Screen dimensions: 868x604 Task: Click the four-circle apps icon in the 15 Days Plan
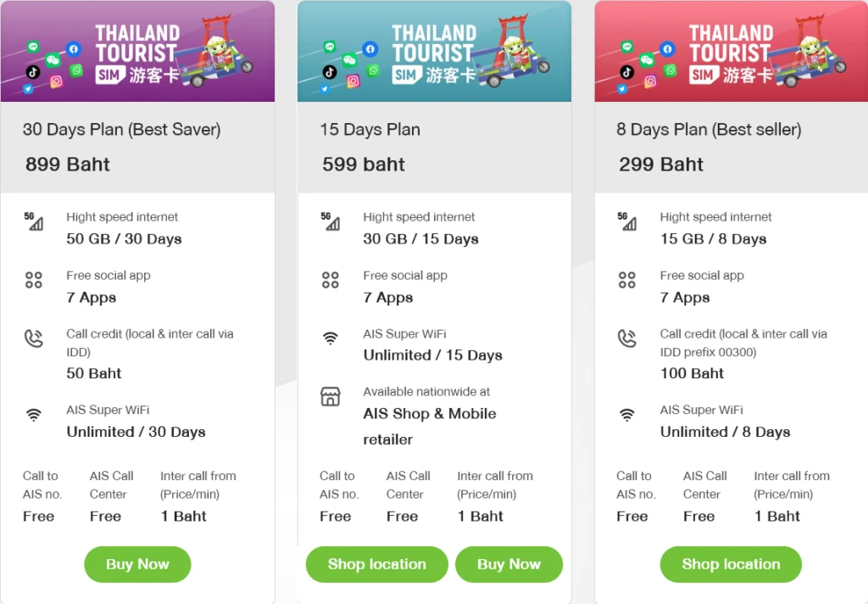331,280
